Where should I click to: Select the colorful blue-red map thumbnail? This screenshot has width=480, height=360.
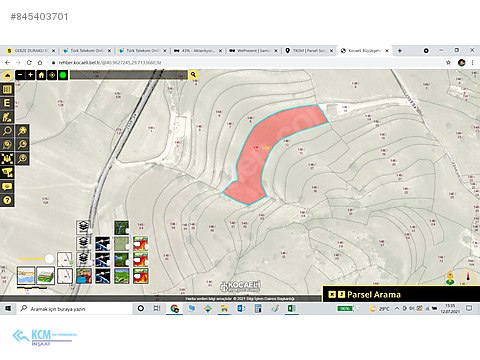(x=84, y=276)
